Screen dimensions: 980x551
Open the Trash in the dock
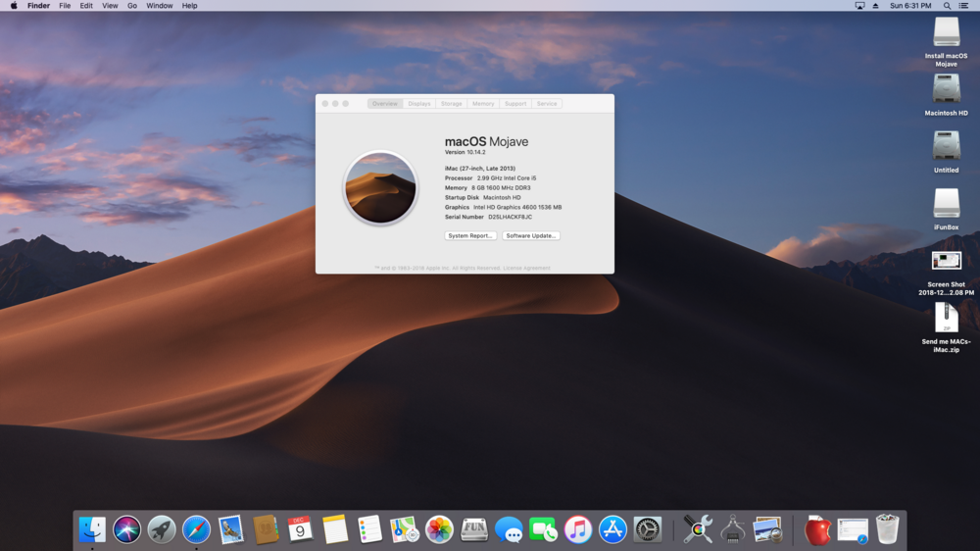[888, 529]
